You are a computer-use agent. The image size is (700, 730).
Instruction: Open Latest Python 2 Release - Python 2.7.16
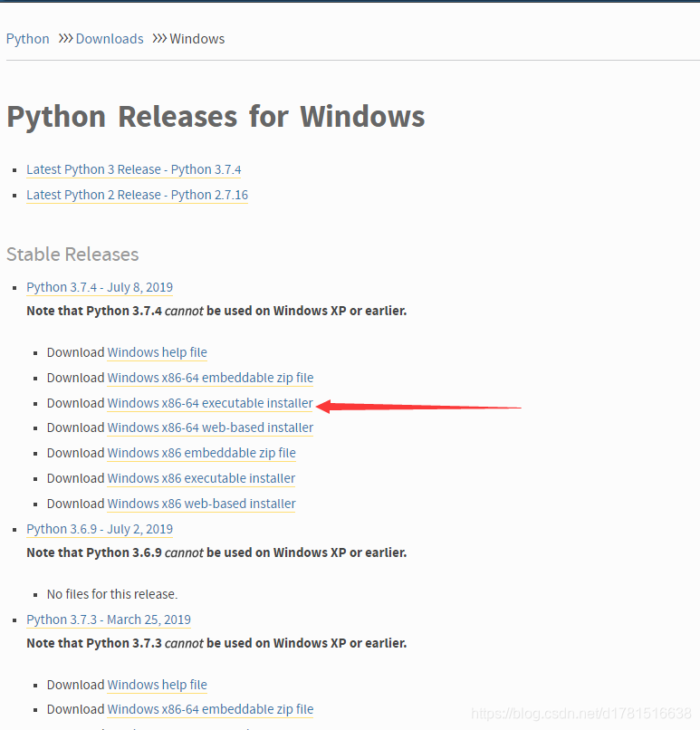(x=138, y=195)
